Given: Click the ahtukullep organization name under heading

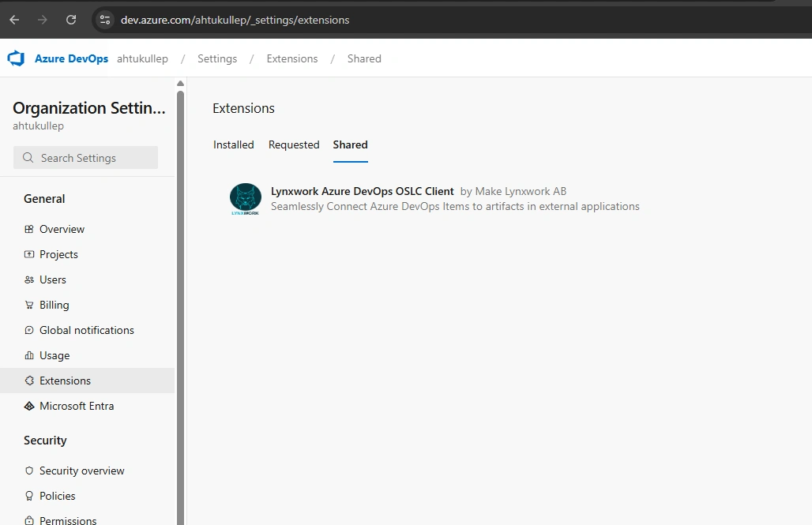Looking at the screenshot, I should click(x=39, y=126).
